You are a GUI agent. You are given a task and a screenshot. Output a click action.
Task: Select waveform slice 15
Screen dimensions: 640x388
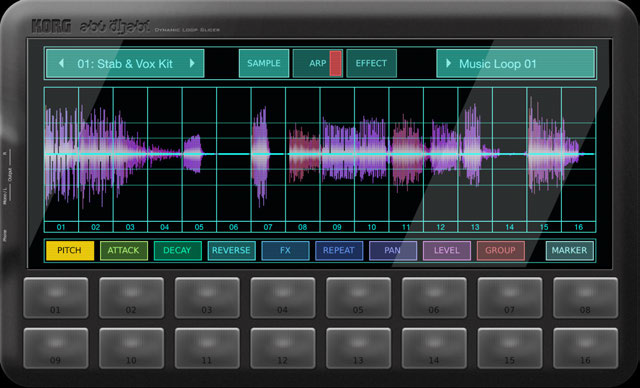544,159
